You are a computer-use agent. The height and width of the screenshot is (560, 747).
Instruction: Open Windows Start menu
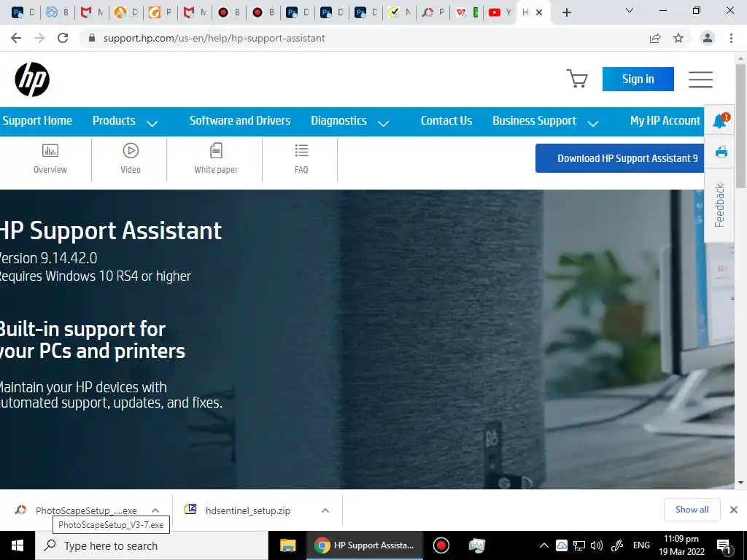18,545
